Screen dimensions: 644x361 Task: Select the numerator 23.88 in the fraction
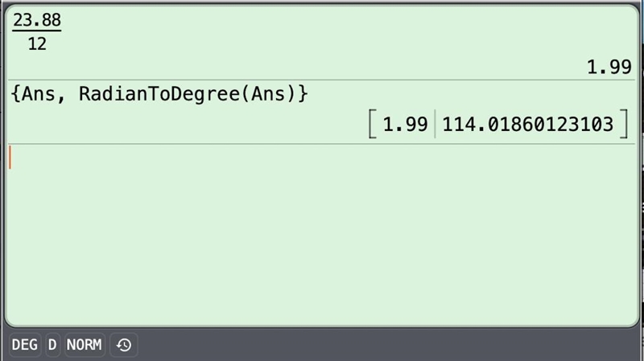(37, 19)
